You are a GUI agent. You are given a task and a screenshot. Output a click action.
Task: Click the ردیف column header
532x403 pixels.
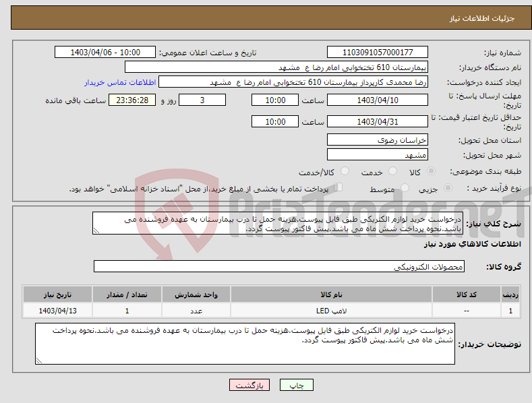pos(510,294)
